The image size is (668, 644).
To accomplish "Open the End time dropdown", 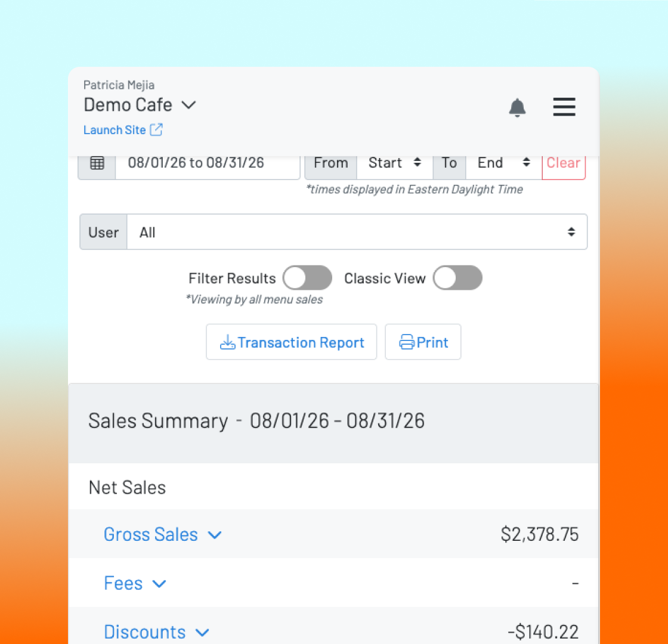I will click(503, 163).
